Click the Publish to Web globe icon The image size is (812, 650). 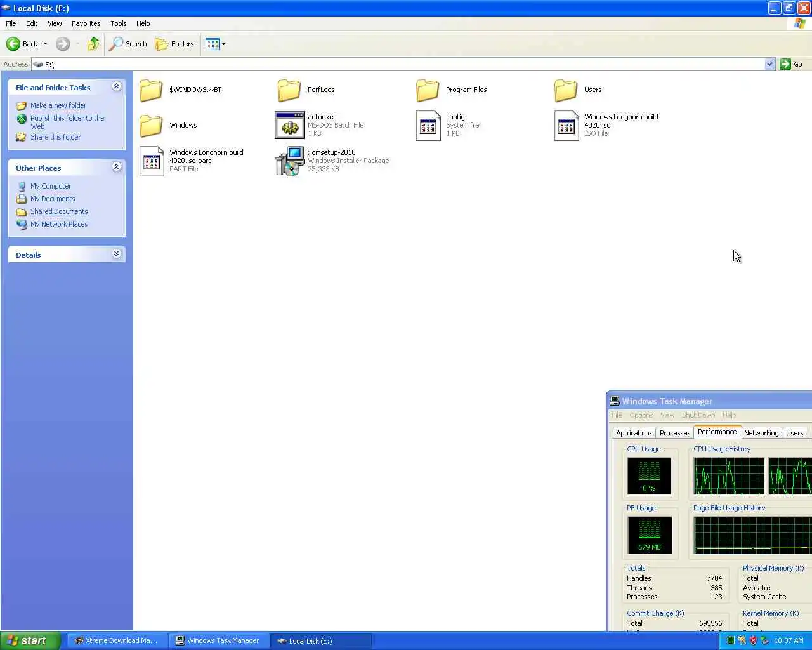(x=22, y=119)
